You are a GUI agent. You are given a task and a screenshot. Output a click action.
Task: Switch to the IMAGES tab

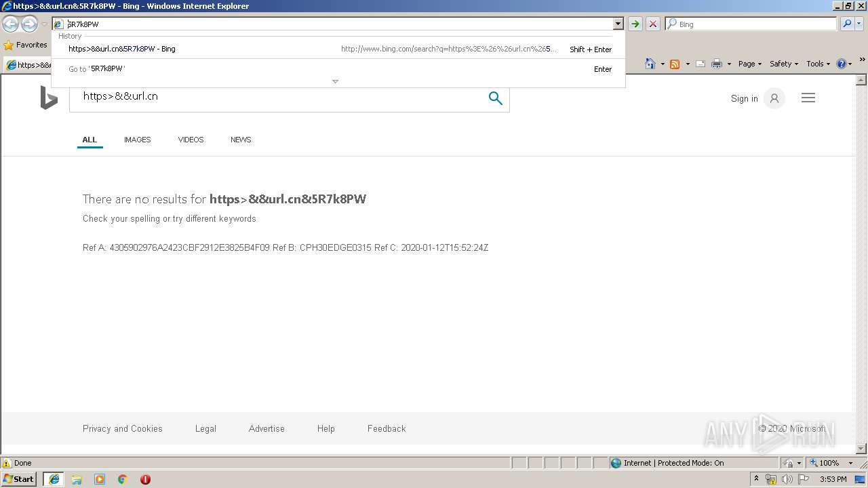click(137, 140)
